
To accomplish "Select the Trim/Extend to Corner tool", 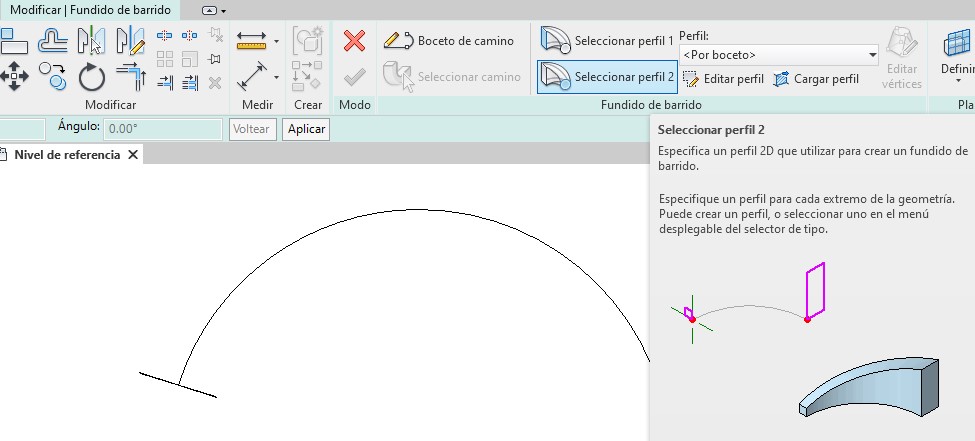I will [130, 75].
